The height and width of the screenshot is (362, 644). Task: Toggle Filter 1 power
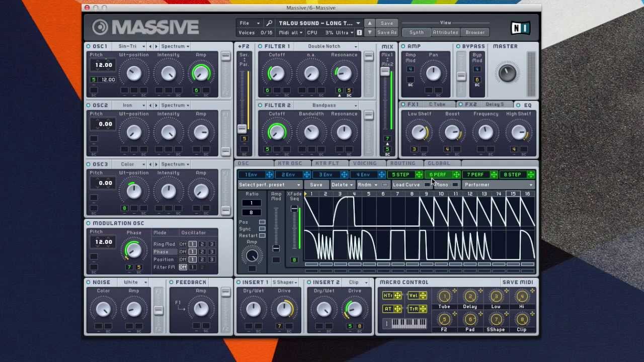260,46
